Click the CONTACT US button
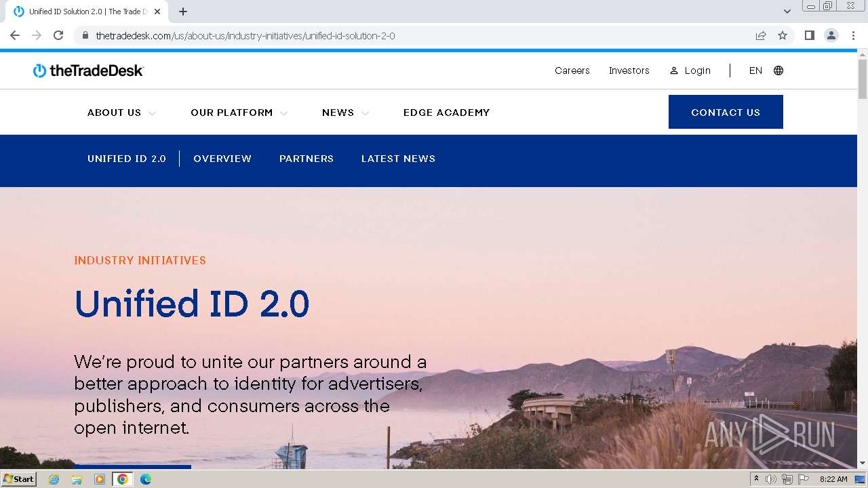This screenshot has width=868, height=488. click(726, 112)
